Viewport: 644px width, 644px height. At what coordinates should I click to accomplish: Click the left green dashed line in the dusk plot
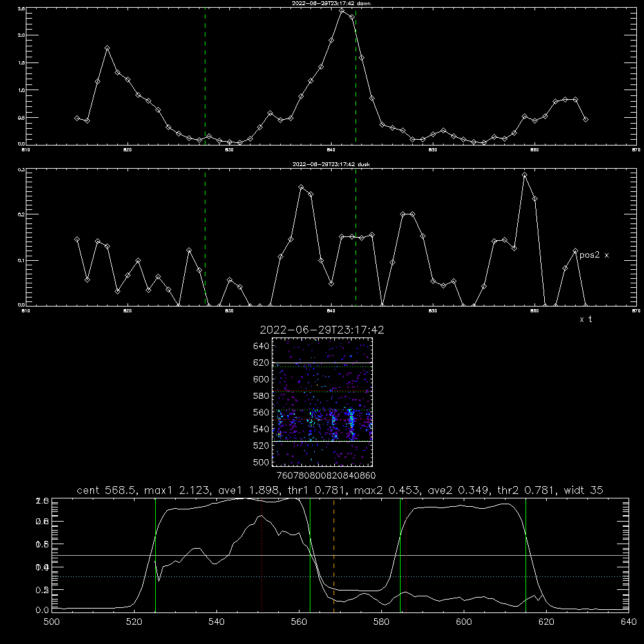[x=205, y=238]
